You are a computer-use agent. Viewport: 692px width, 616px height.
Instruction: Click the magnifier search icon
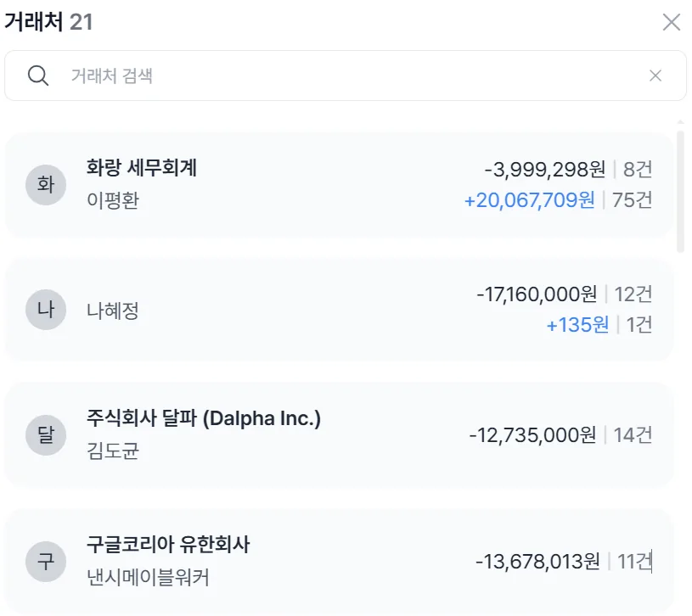tap(38, 76)
